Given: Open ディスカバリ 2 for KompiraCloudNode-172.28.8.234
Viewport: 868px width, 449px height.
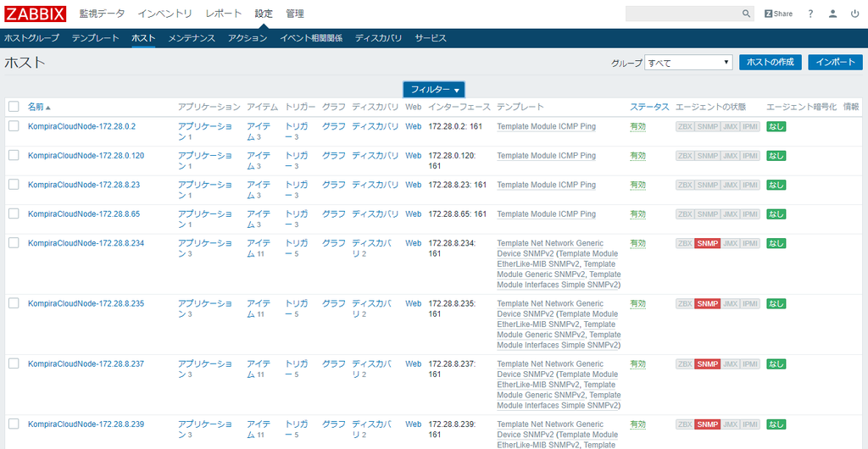Looking at the screenshot, I should click(371, 248).
